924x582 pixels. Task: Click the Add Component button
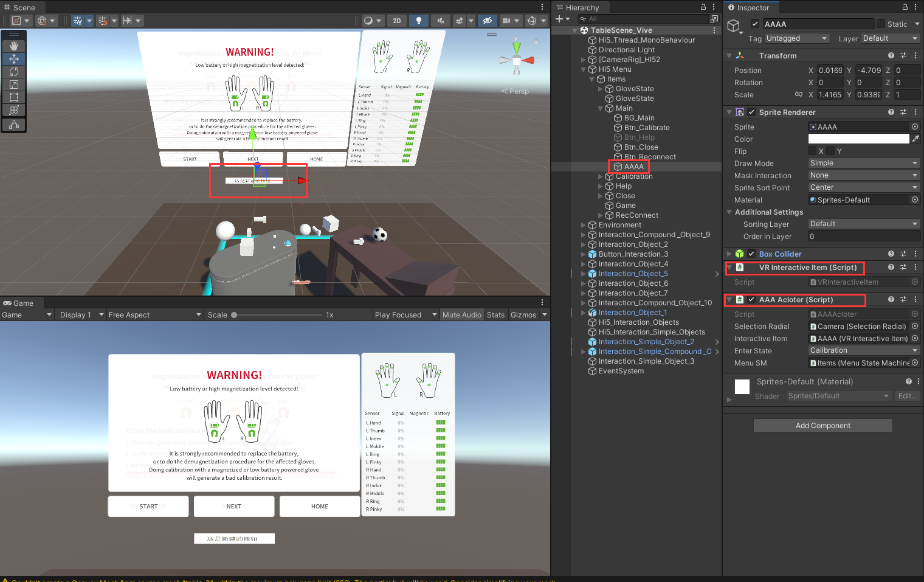tap(822, 425)
